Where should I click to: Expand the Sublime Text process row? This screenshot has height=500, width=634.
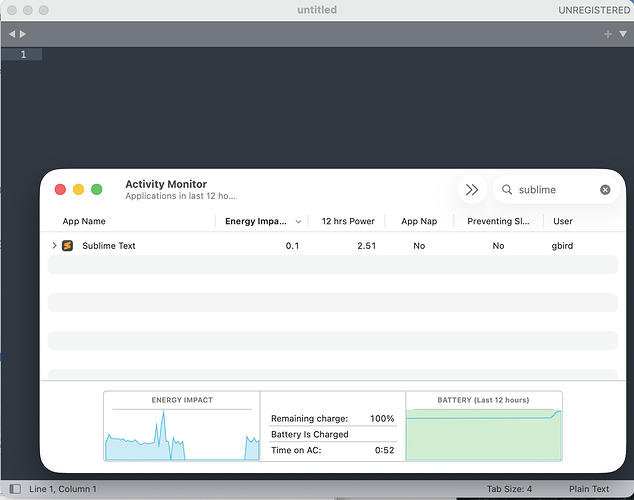[54, 245]
